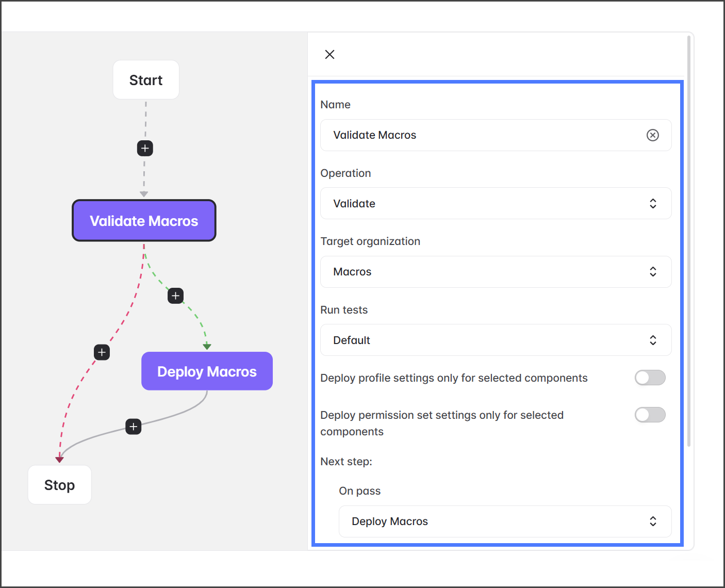Screen dimensions: 725x588
Task: Change the On pass next step
Action: pos(504,521)
